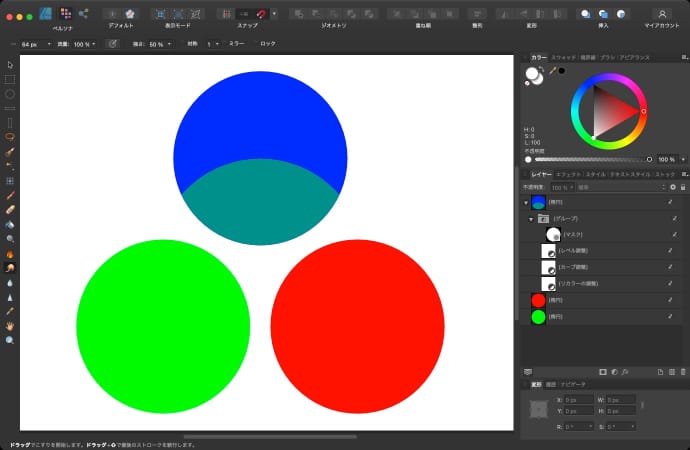The image size is (690, 450).
Task: Select the Move tool arrow
Action: 10,64
